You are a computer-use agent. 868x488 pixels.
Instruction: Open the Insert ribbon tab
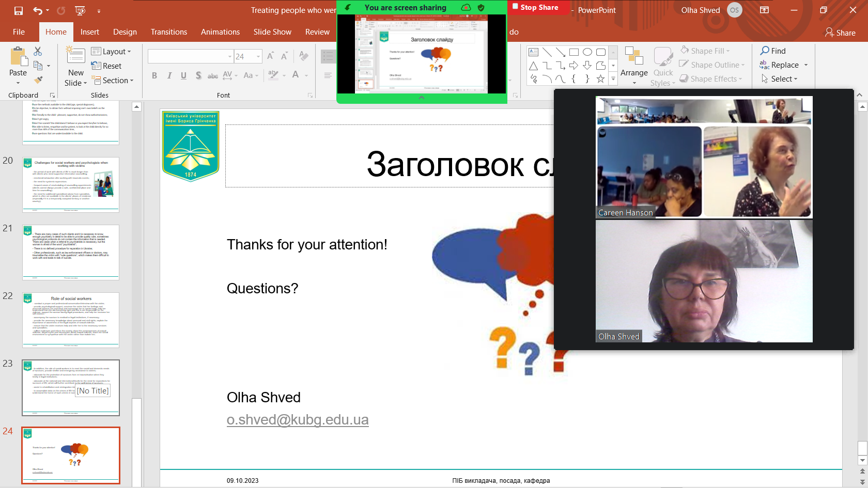coord(89,32)
